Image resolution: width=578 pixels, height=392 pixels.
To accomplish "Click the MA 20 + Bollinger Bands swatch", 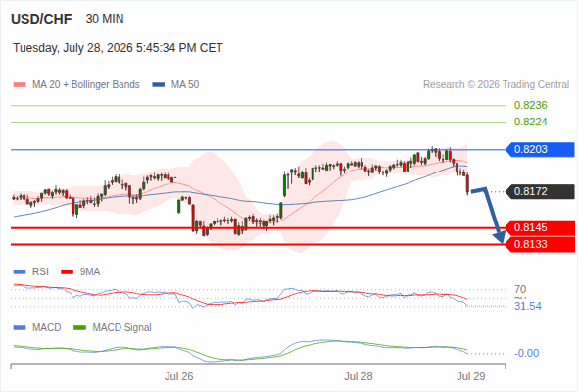I will click(20, 85).
